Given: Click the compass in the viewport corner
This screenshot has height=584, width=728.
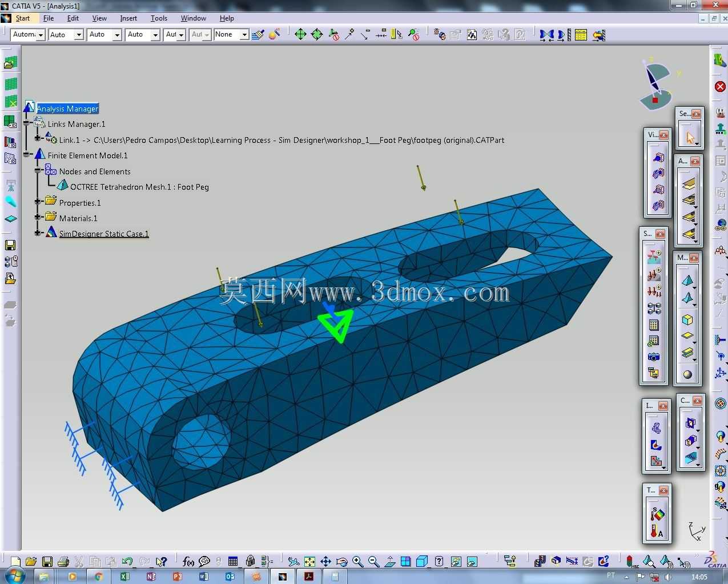Looking at the screenshot, I should (655, 85).
